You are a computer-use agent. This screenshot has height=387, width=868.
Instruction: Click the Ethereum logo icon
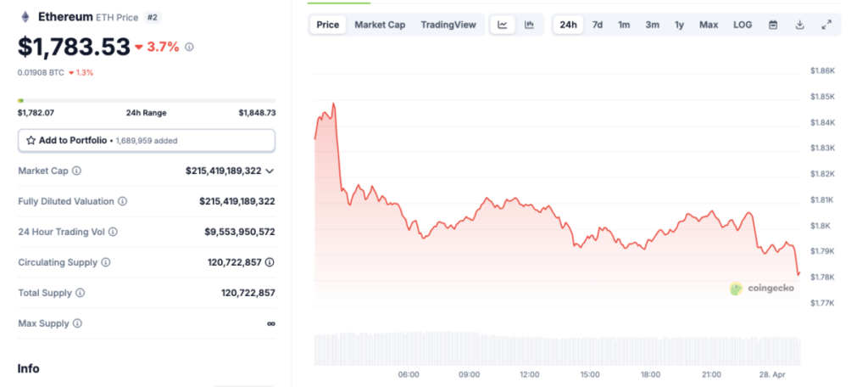25,17
